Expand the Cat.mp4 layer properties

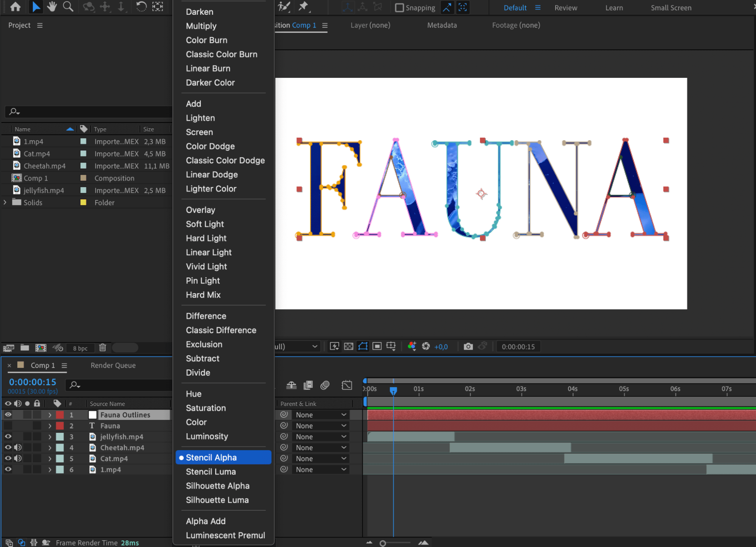[50, 459]
